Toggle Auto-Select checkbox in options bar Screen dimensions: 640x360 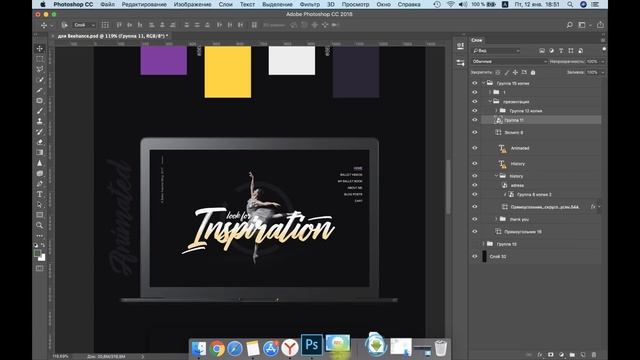point(64,25)
